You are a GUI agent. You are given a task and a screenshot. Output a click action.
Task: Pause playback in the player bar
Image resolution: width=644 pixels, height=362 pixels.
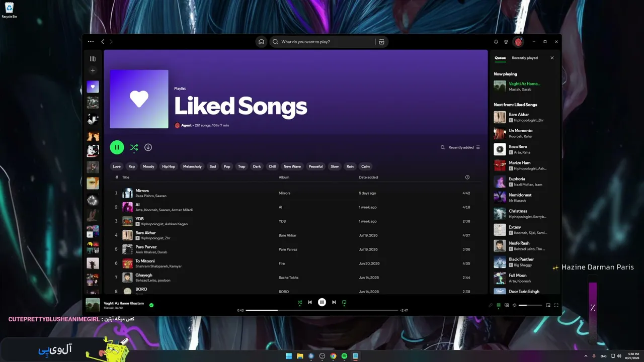point(322,302)
